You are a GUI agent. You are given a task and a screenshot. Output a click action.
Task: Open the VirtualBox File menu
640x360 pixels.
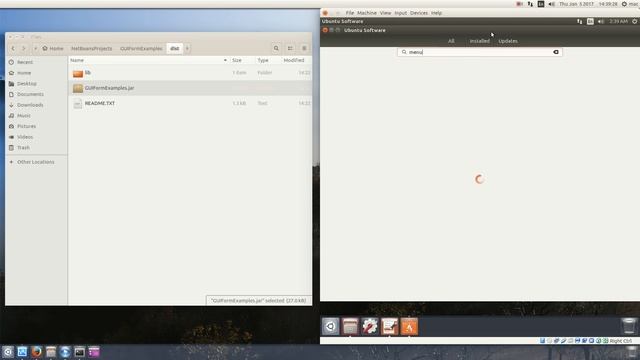(350, 13)
